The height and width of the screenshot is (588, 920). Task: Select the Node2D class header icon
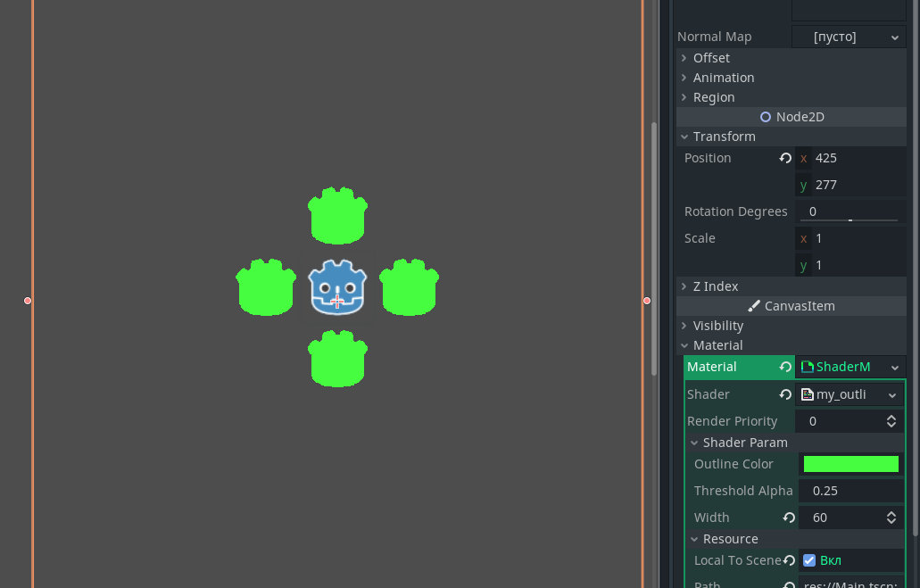click(765, 117)
